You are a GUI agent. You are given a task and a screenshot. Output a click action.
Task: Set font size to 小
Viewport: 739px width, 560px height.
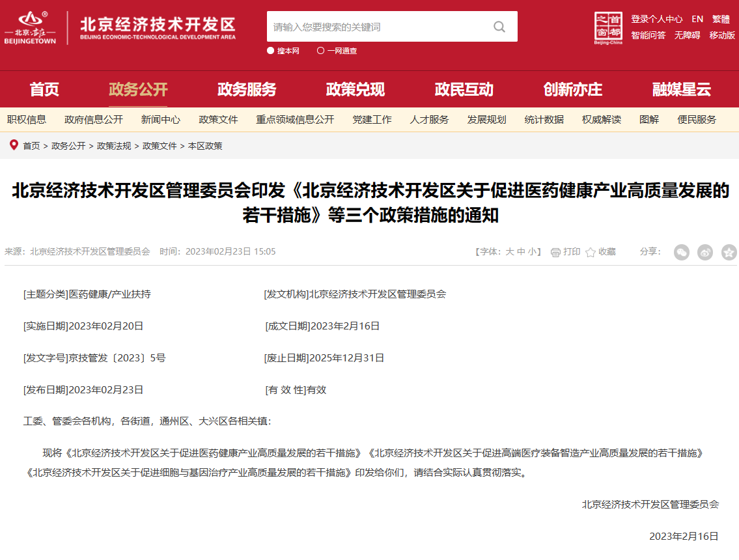(532, 251)
